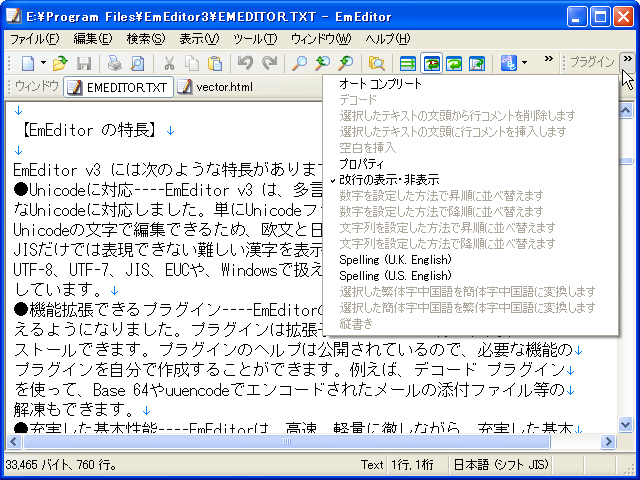The height and width of the screenshot is (480, 640).
Task: Toggle the Wrap by Characters icon
Action: tap(431, 63)
